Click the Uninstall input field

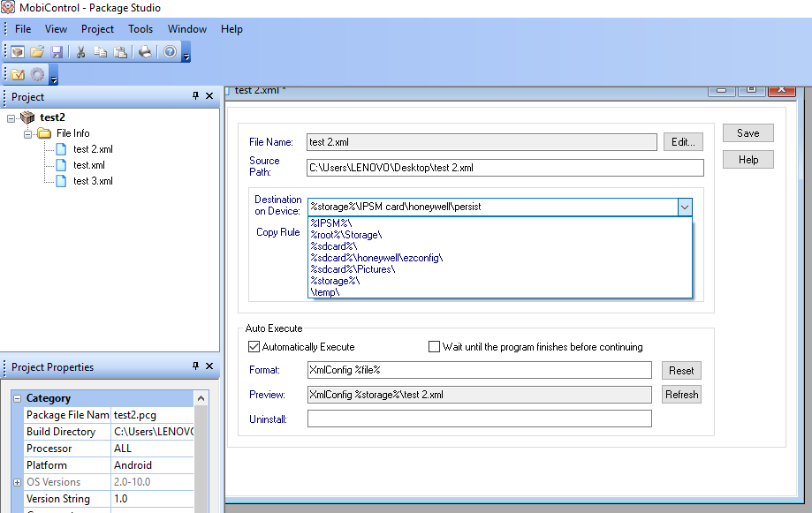tap(479, 419)
